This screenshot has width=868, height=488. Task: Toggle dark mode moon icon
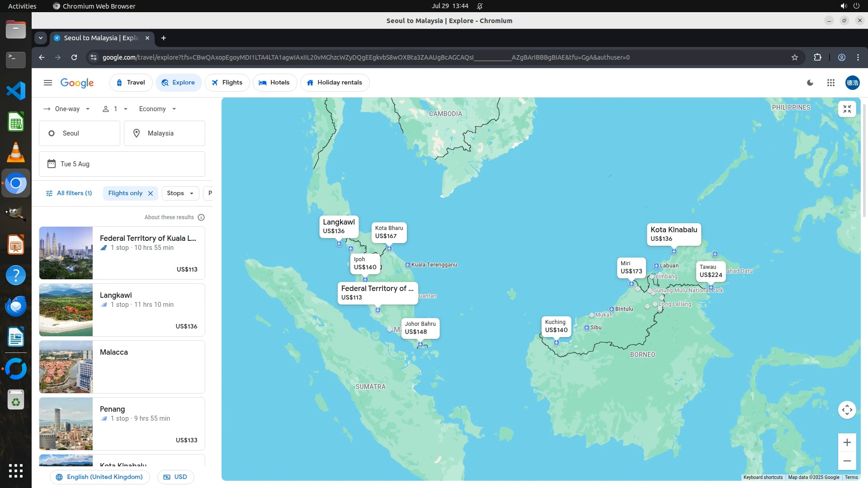click(810, 83)
